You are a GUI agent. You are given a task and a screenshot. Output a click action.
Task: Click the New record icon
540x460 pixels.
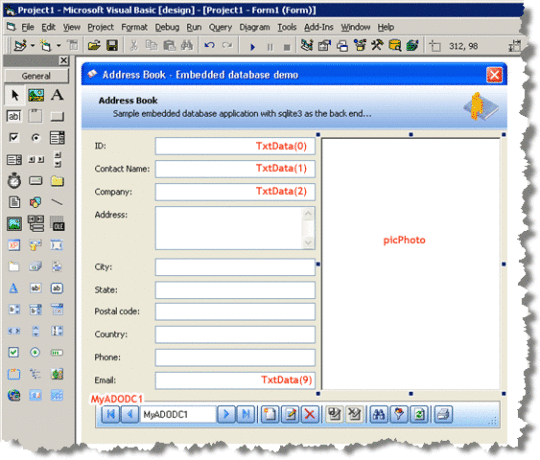(270, 414)
